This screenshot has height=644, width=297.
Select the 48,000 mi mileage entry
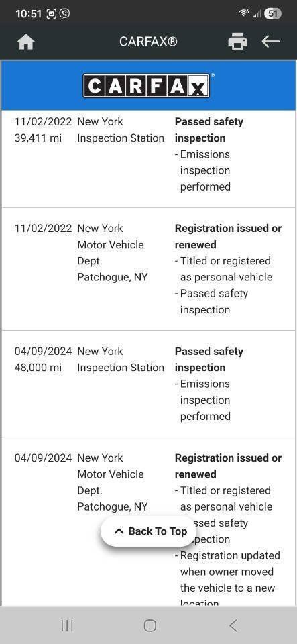click(38, 368)
